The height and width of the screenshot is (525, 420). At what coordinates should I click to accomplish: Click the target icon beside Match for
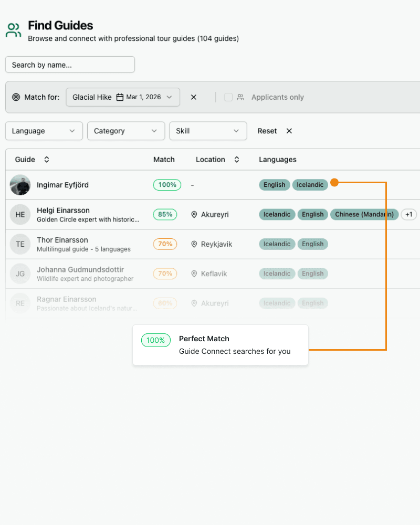pyautogui.click(x=16, y=97)
